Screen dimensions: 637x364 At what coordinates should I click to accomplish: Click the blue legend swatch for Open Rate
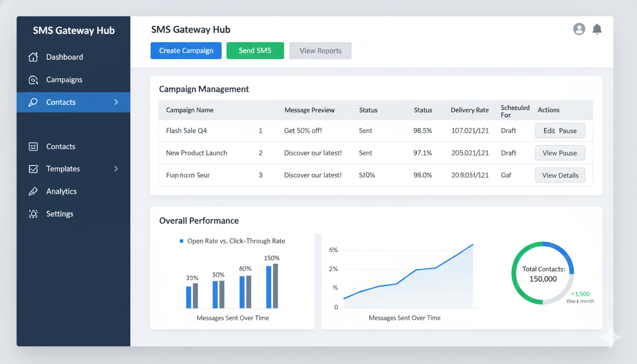[x=181, y=241]
